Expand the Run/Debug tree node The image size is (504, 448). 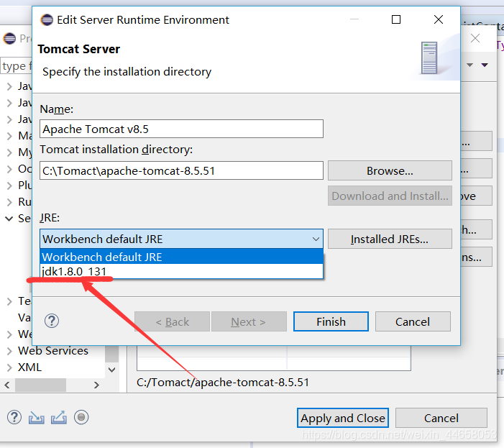tap(9, 202)
